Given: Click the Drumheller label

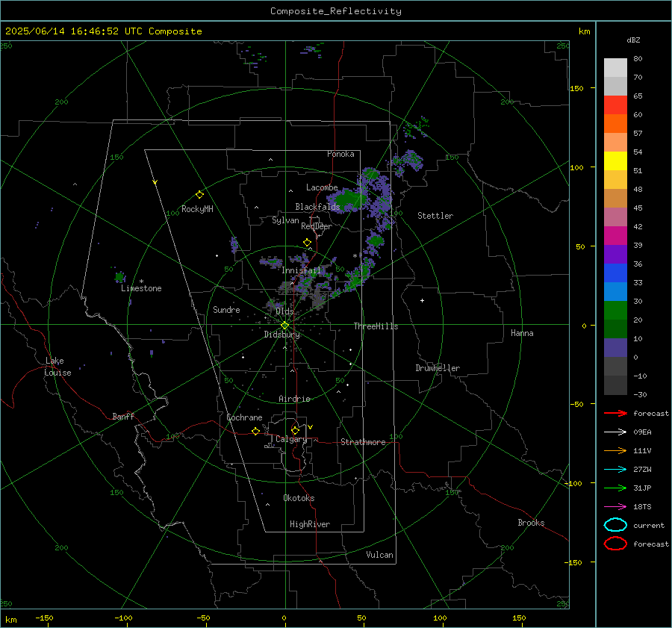Looking at the screenshot, I should pyautogui.click(x=438, y=368).
